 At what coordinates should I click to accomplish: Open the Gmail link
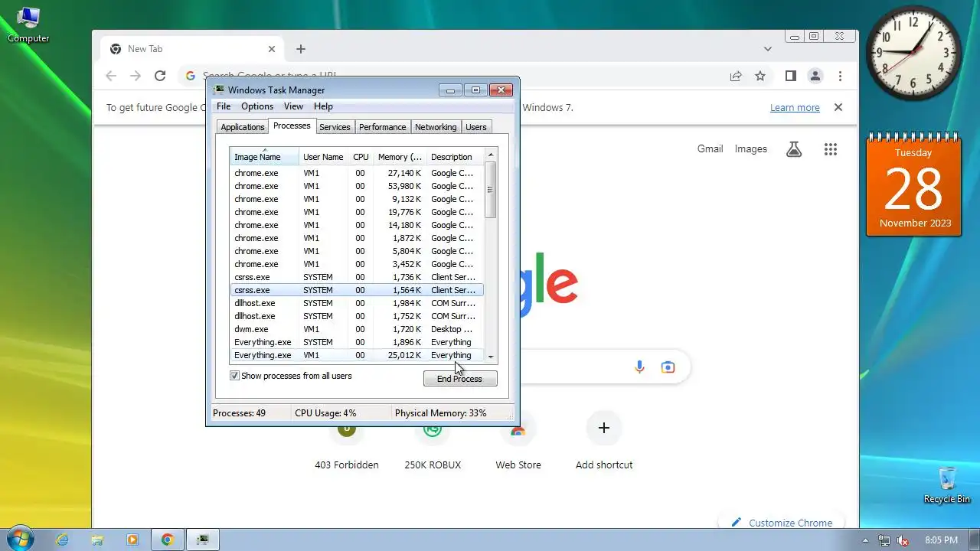(710, 148)
